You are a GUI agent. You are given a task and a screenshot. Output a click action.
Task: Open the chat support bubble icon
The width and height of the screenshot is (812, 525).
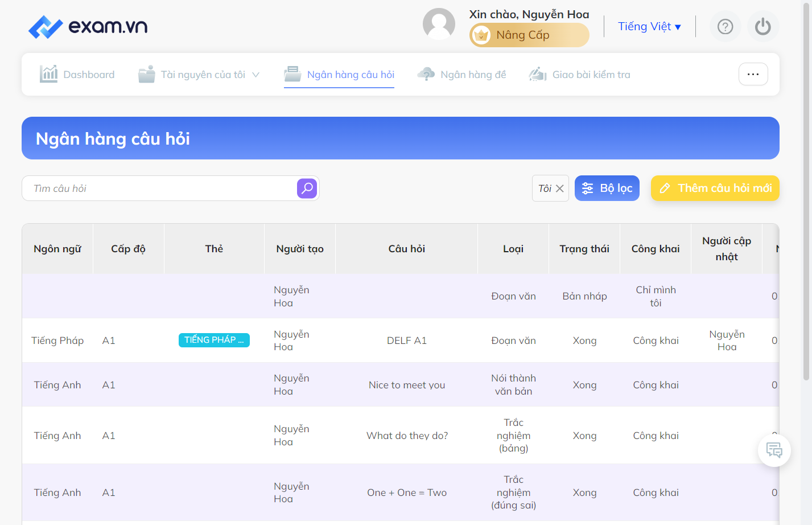(x=774, y=450)
